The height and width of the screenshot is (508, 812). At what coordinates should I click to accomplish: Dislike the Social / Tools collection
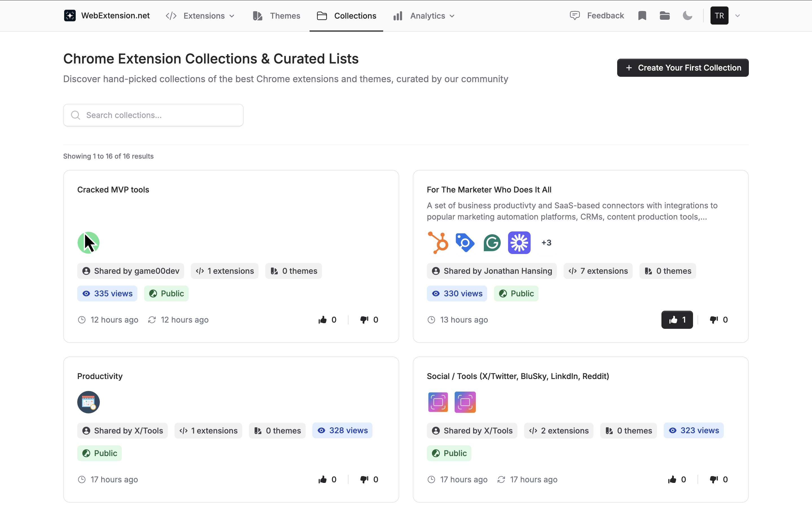(x=718, y=479)
